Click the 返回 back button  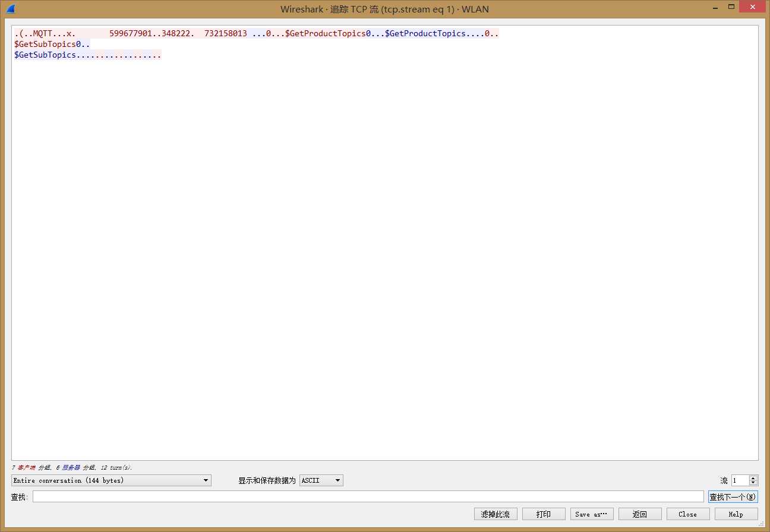point(640,514)
